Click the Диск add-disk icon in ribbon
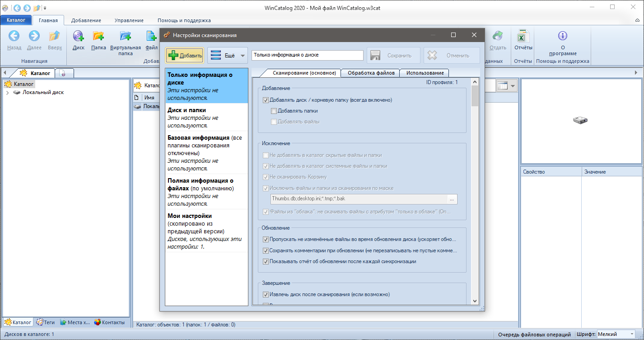This screenshot has height=340, width=644. (78, 37)
